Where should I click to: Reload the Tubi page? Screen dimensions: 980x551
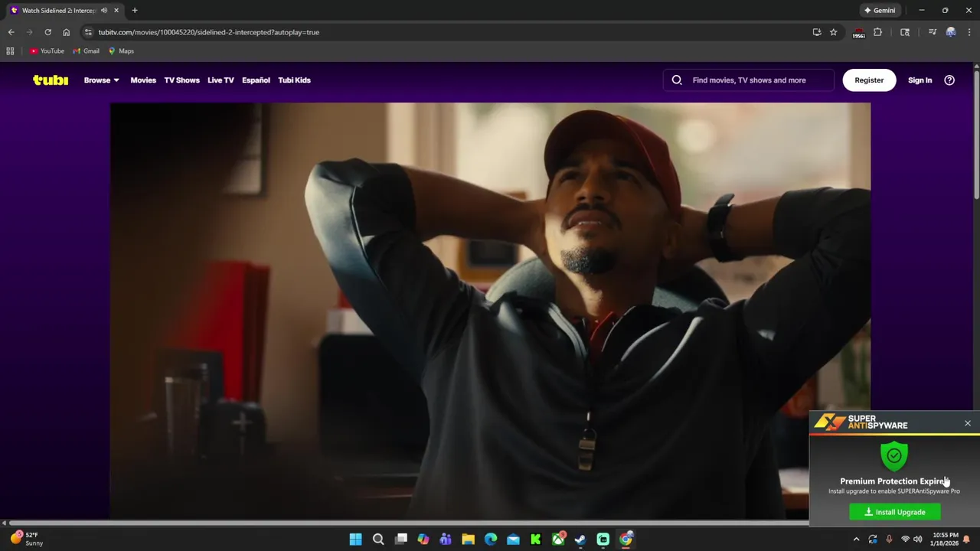click(47, 32)
